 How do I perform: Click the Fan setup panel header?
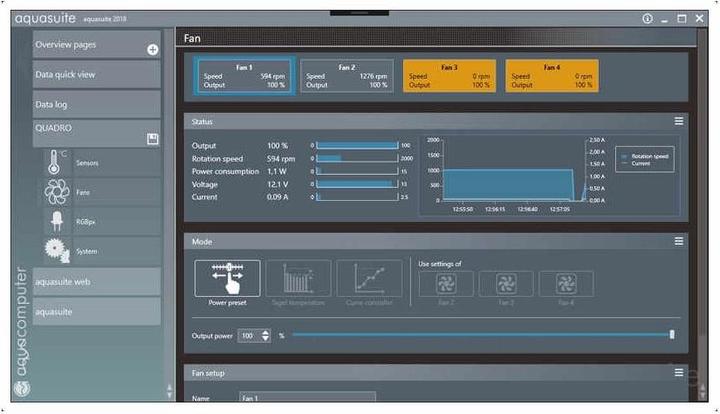pyautogui.click(x=436, y=373)
